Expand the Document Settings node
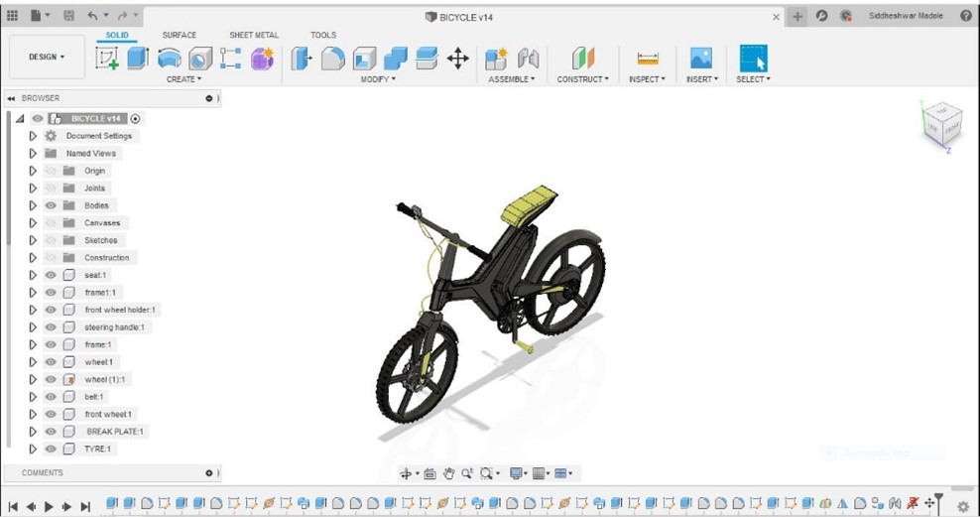This screenshot has height=517, width=980. (x=33, y=136)
